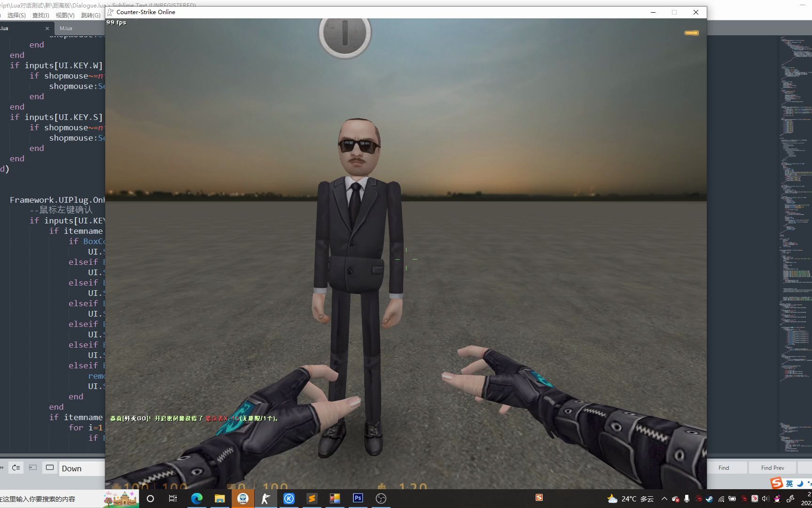Toggle Sogou IME 英 language mode

(789, 484)
